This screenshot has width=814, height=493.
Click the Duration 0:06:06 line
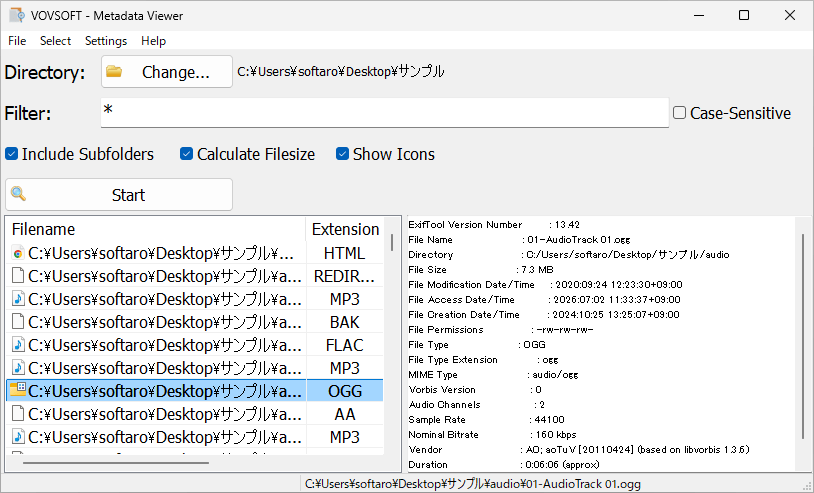504,465
